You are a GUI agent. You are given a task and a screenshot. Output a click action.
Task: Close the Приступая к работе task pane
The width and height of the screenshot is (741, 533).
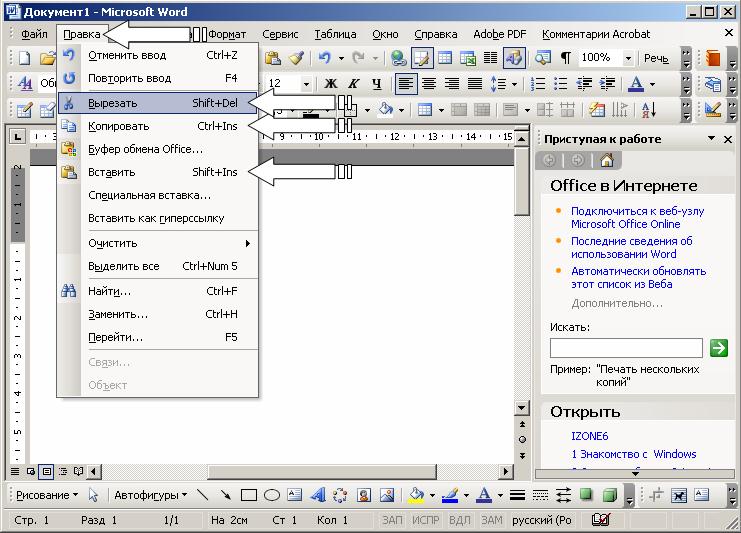pos(728,139)
